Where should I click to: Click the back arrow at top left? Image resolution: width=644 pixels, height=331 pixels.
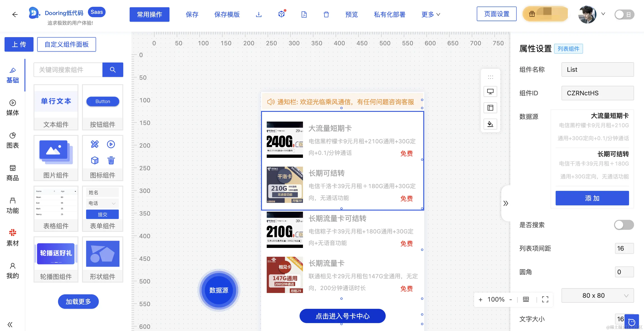[x=15, y=14]
